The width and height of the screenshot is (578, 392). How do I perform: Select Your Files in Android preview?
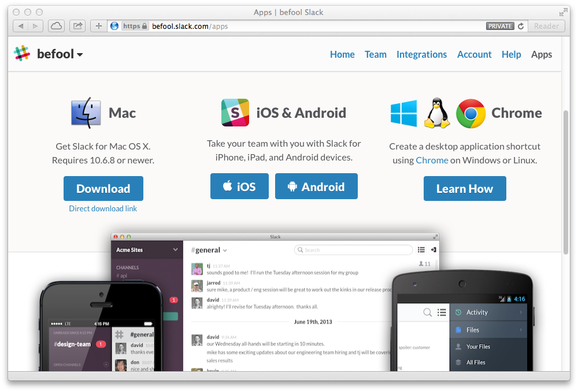click(x=488, y=346)
